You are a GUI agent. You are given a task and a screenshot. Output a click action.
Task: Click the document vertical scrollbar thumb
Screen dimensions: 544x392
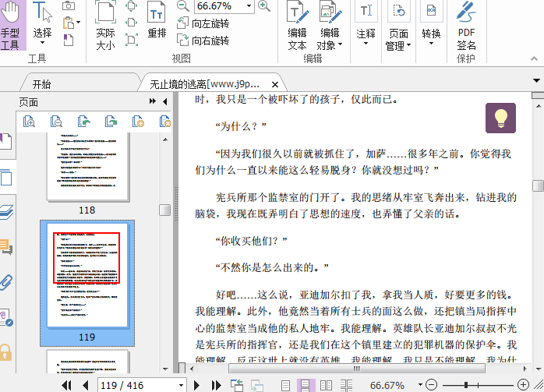(x=538, y=185)
